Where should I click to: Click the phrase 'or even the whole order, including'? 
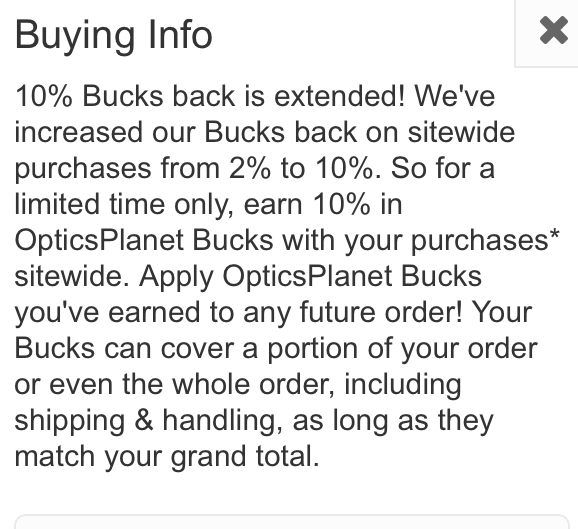[238, 385]
